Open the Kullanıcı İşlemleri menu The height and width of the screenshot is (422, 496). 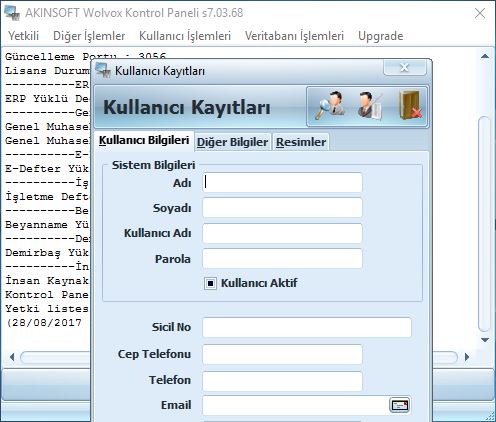point(185,36)
